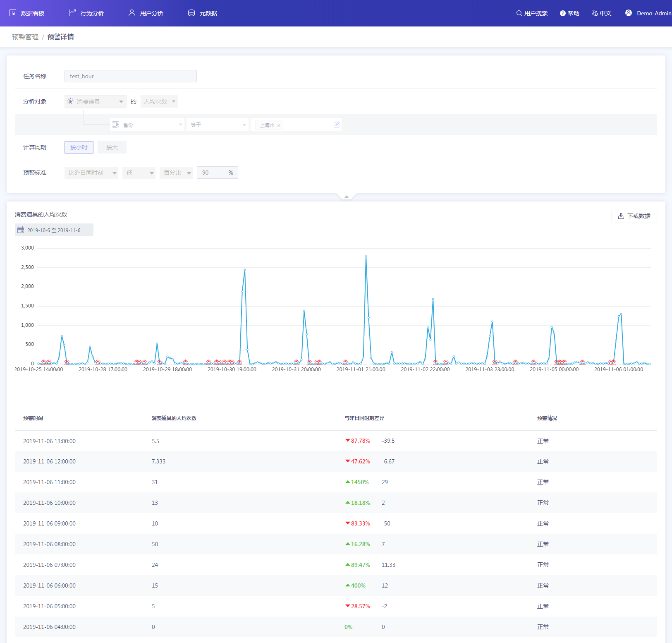Click the 下载数据 button
Screen dimensions: 672x643
pos(634,216)
